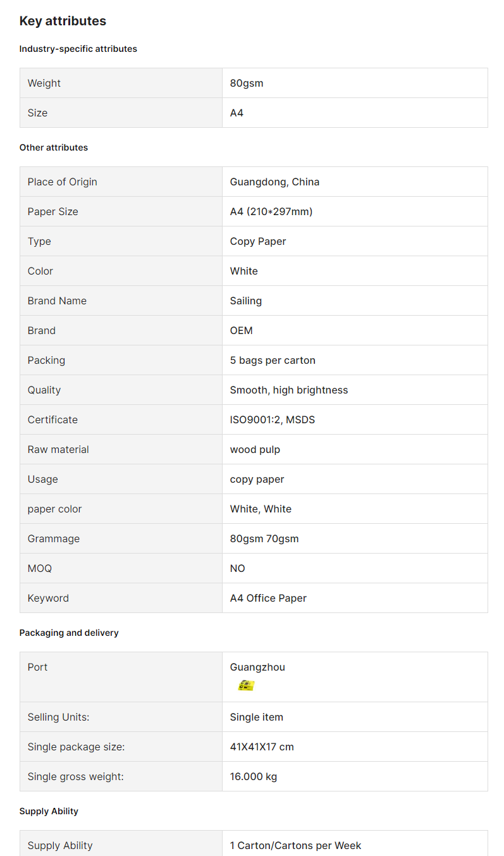The height and width of the screenshot is (856, 504).
Task: Click the A4 (210*297mm) paper size value
Action: coord(271,211)
